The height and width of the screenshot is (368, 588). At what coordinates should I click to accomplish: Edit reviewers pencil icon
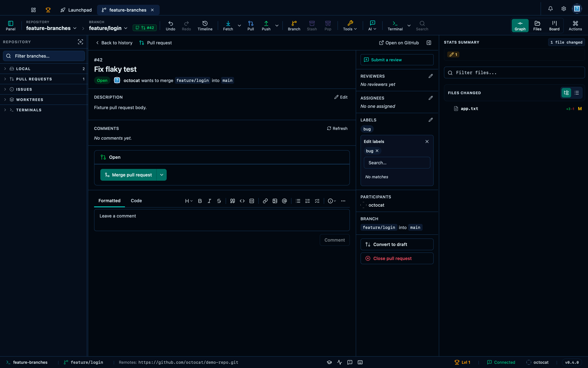tap(431, 76)
